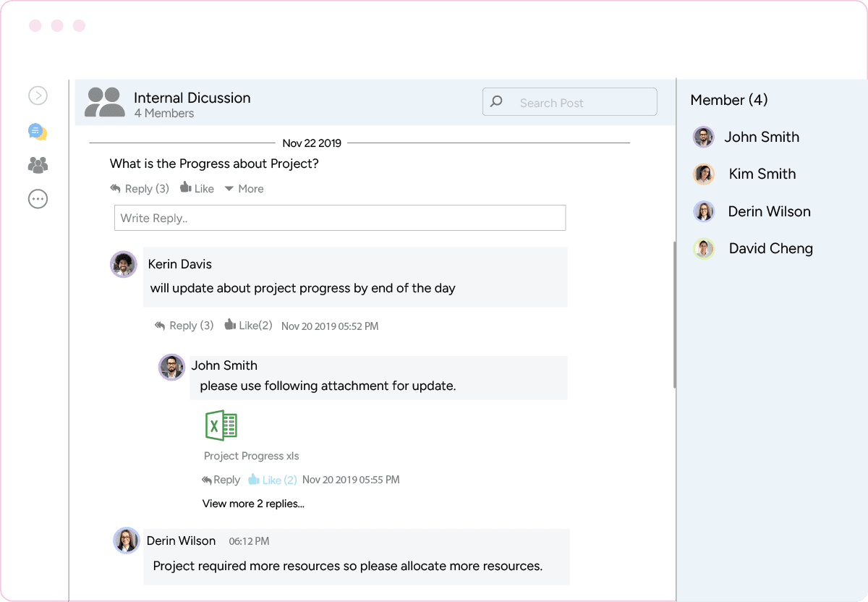Select David Cheng in the Member panel
The width and height of the screenshot is (868, 602).
[x=770, y=248]
